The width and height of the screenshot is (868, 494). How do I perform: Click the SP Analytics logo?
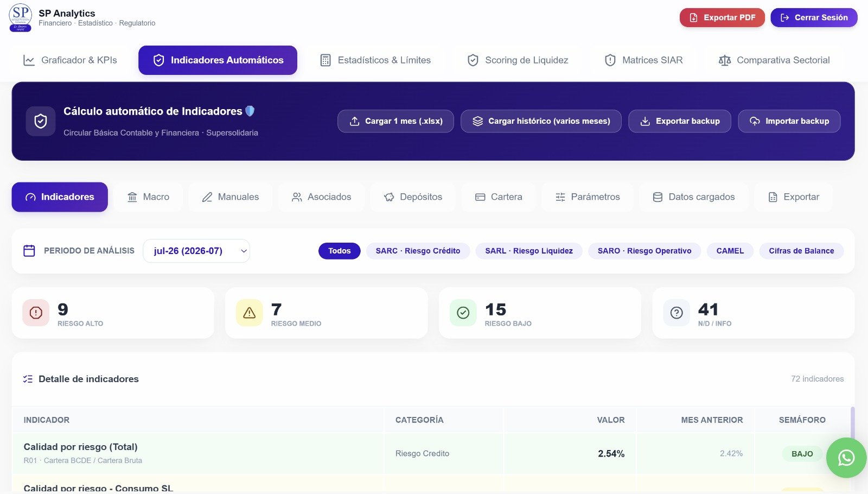point(21,17)
